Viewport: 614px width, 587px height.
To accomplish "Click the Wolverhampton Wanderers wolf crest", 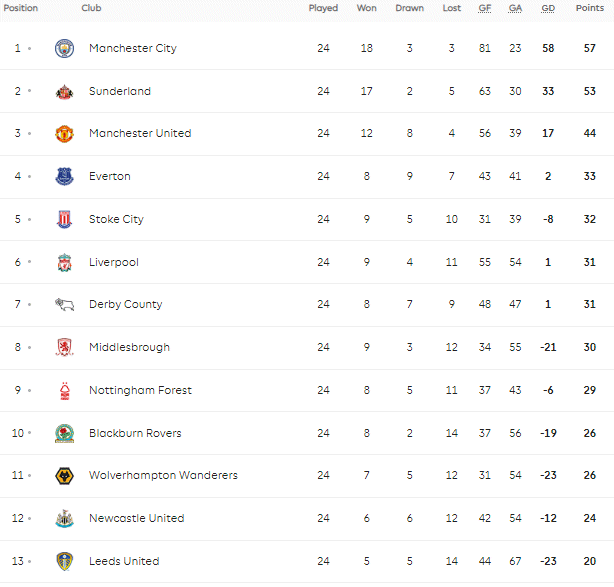I will [x=65, y=476].
